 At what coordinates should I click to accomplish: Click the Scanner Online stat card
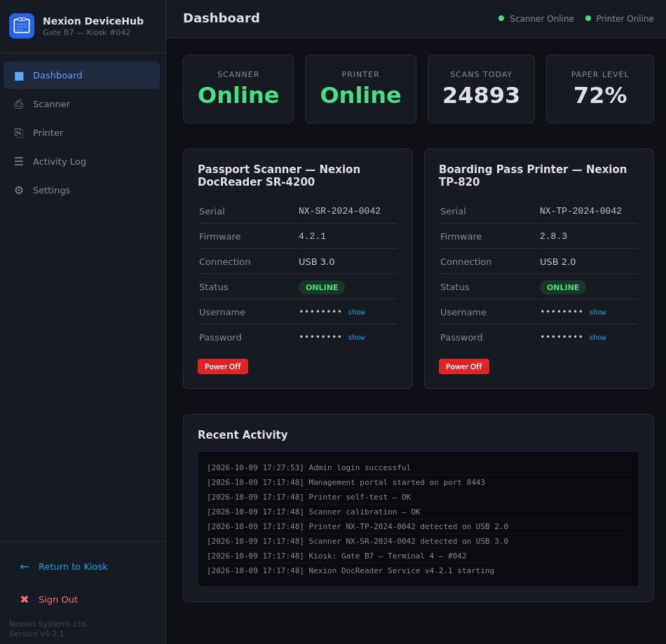coord(238,89)
